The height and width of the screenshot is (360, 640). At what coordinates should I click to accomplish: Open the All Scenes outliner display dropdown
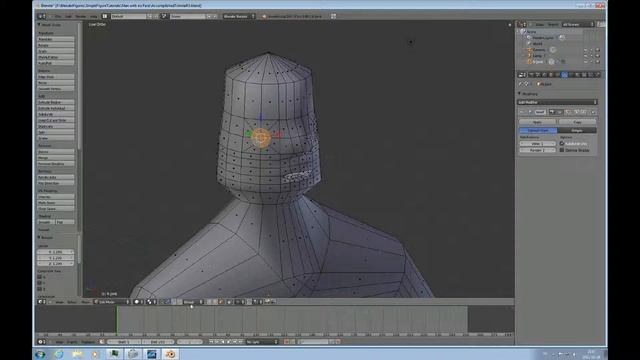pos(578,24)
